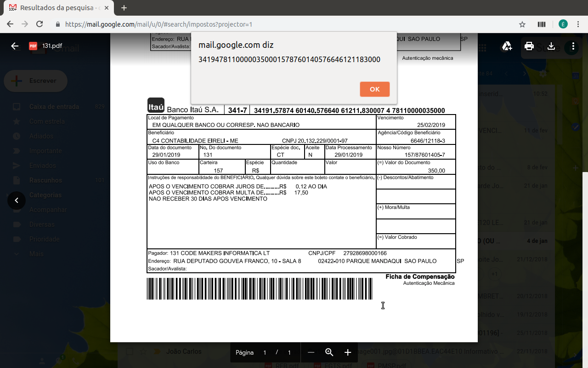Click the Banco Itaú S.A. text
Image resolution: width=588 pixels, height=368 pixels.
(x=192, y=110)
